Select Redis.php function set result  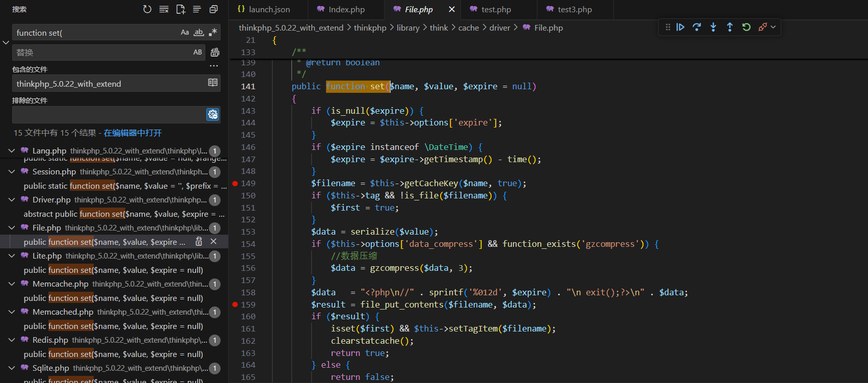point(113,354)
